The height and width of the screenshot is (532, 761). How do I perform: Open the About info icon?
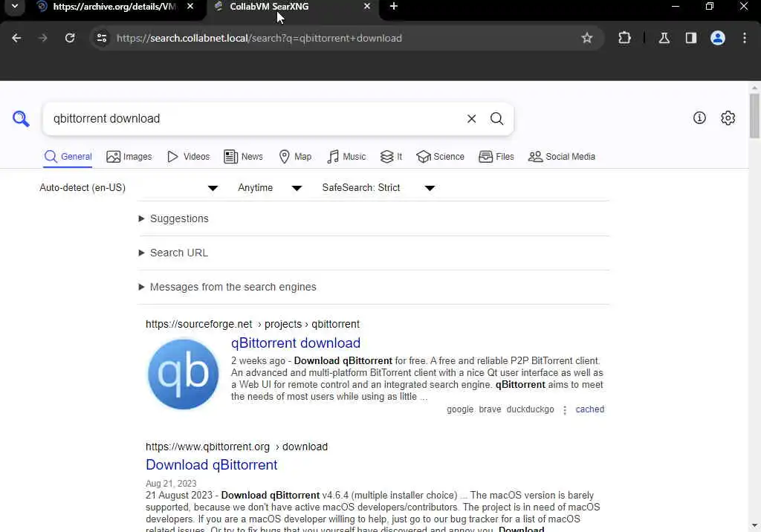click(x=699, y=118)
